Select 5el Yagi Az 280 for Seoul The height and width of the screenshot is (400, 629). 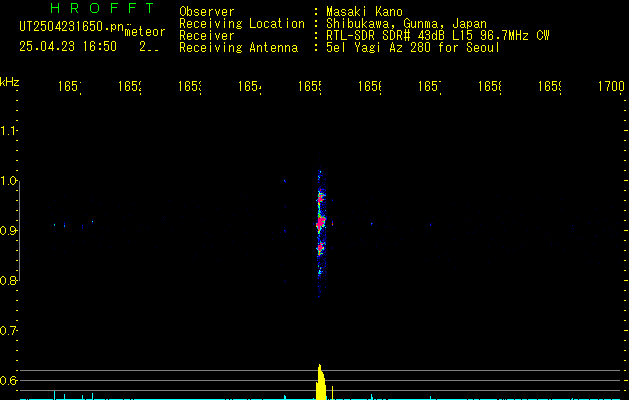pos(413,48)
